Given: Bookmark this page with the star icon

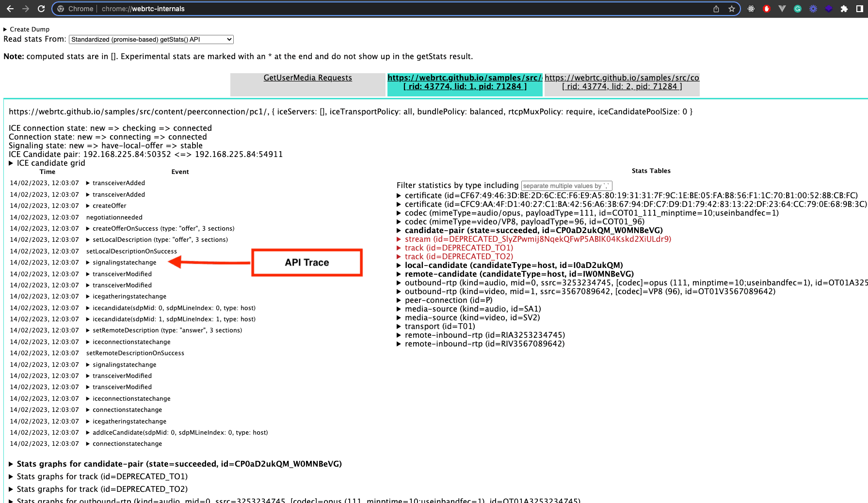Looking at the screenshot, I should point(732,9).
